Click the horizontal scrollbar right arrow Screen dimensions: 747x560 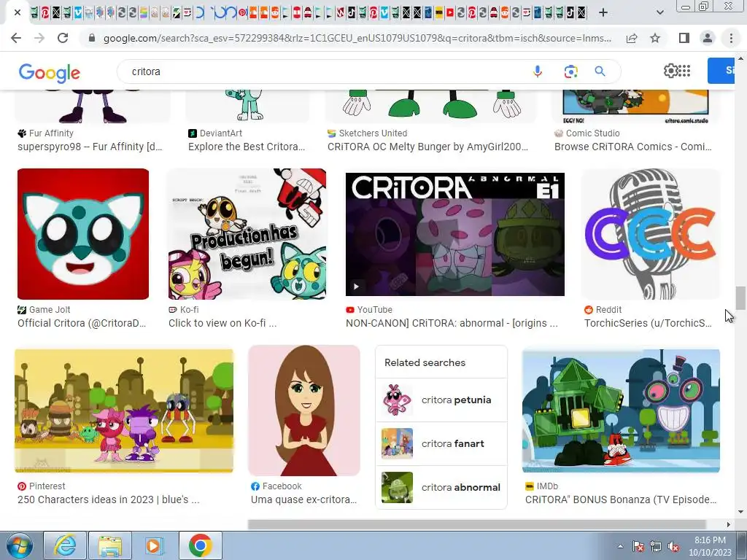coord(729,524)
